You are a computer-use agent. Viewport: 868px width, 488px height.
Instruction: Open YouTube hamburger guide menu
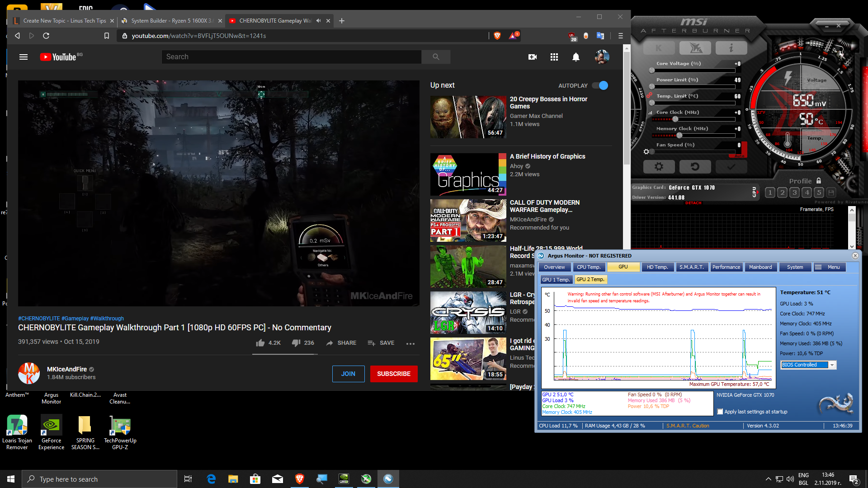coord(24,57)
